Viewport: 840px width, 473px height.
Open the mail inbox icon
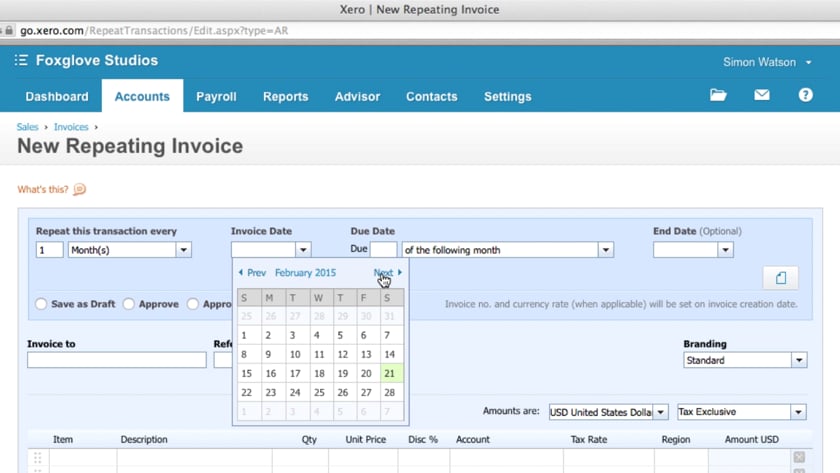click(x=762, y=95)
